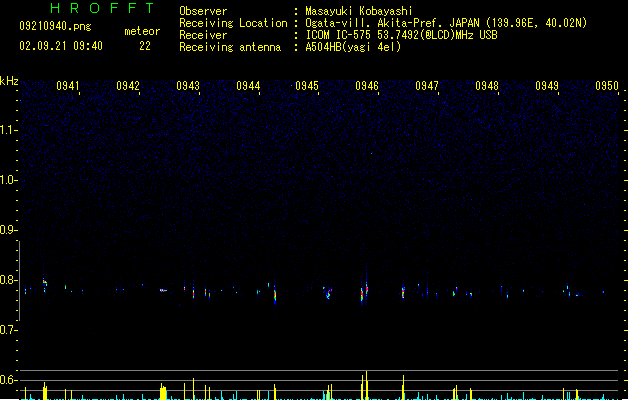Click the 0942 time marker
The width and height of the screenshot is (629, 400).
click(x=128, y=86)
